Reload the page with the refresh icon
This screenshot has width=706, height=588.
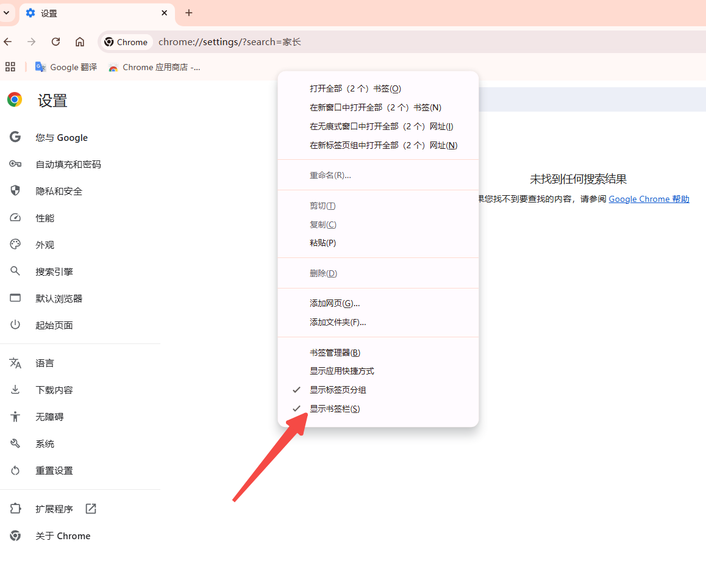55,42
